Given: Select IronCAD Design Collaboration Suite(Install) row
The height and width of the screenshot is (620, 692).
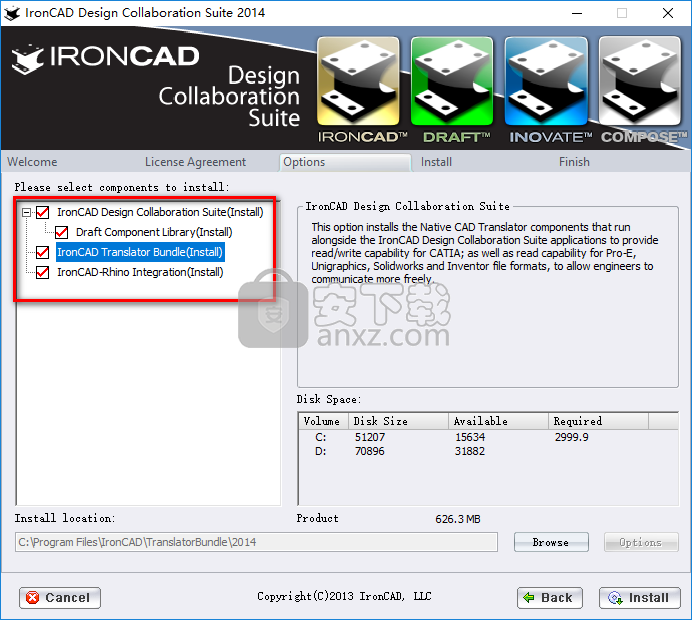Looking at the screenshot, I should pyautogui.click(x=160, y=212).
